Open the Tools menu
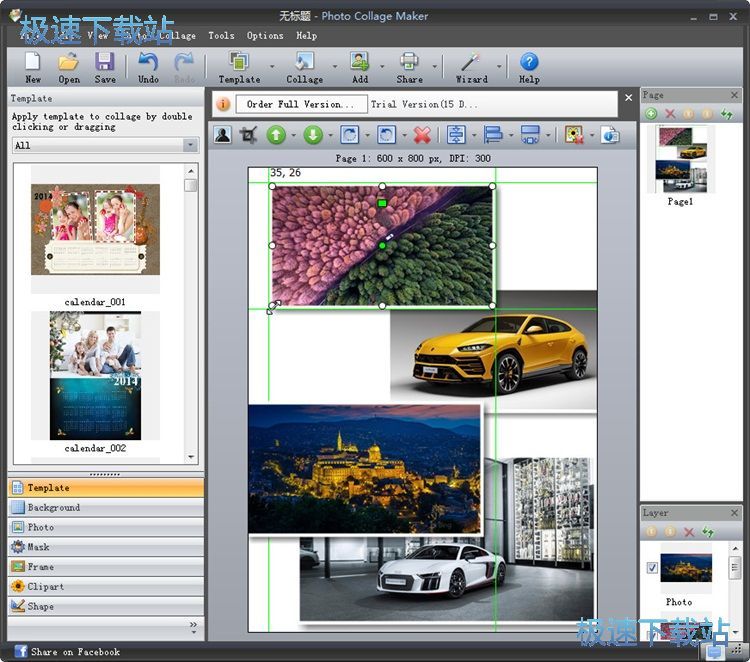 pos(221,35)
